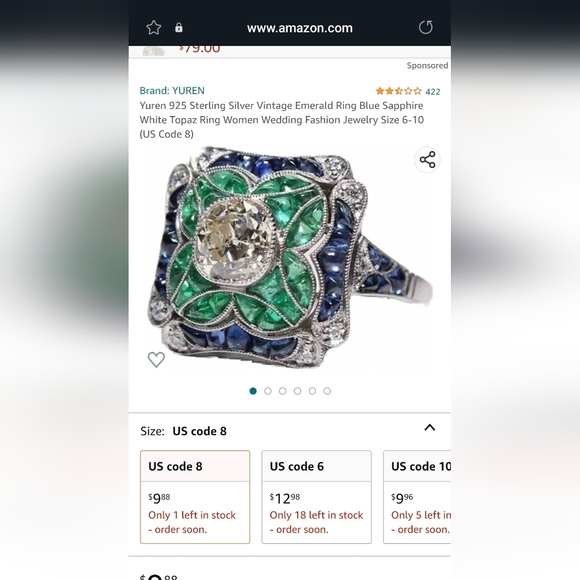580x580 pixels.
Task: Select the US code 8 size option
Action: coord(195,497)
